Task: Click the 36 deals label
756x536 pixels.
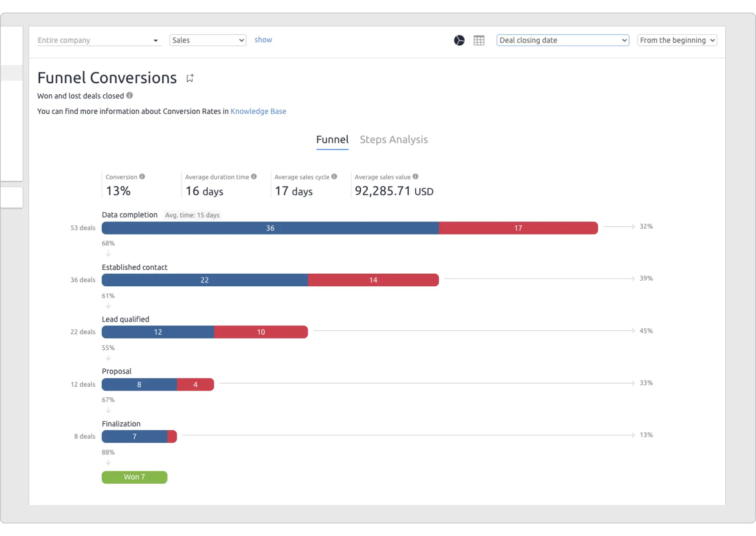Action: (x=83, y=280)
